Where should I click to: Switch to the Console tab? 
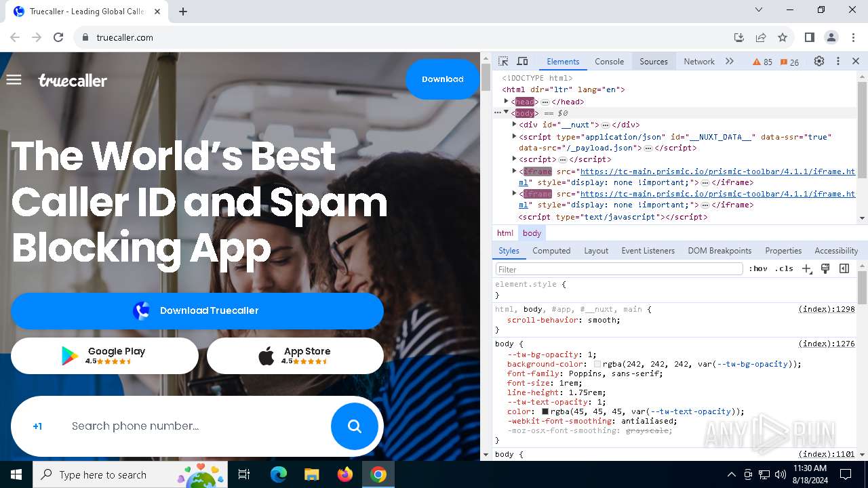(609, 61)
